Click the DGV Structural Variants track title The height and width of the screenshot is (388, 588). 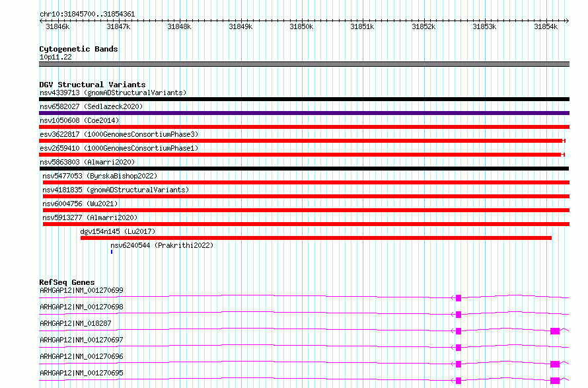pos(92,85)
